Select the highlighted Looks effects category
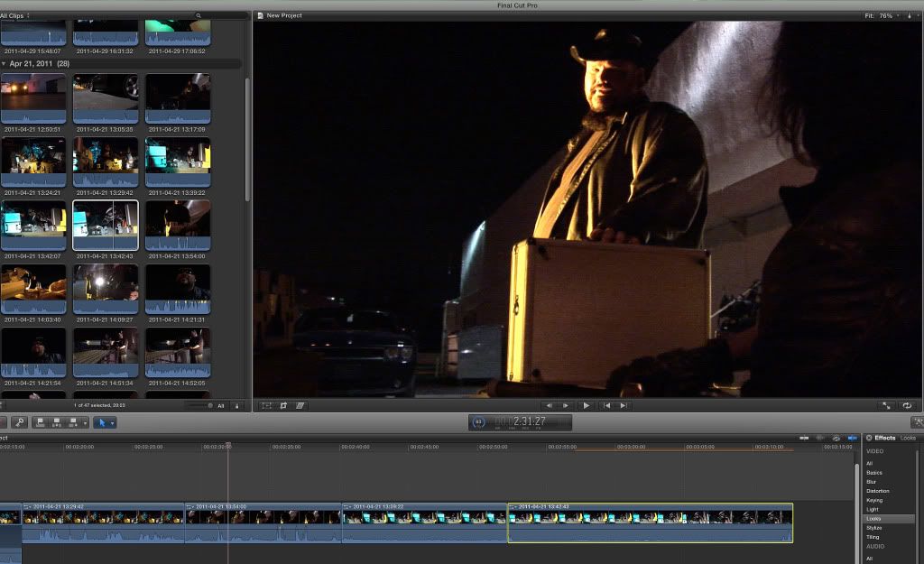Viewport: 924px width, 564px height. coord(889,519)
